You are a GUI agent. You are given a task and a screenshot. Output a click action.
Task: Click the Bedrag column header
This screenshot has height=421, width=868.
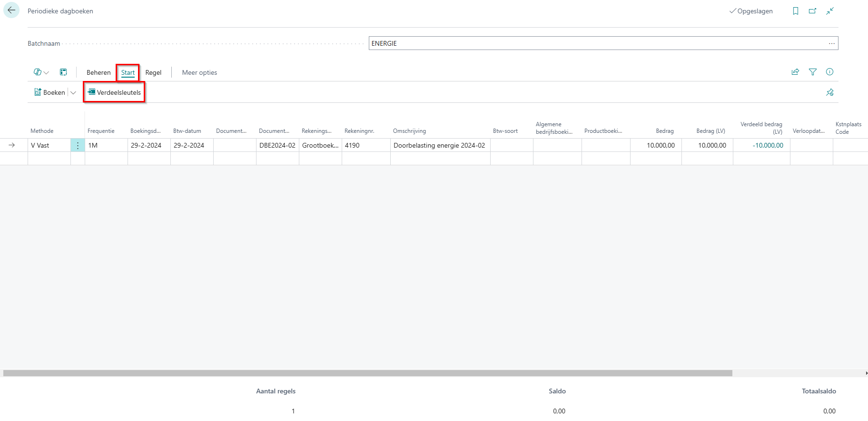click(x=664, y=131)
